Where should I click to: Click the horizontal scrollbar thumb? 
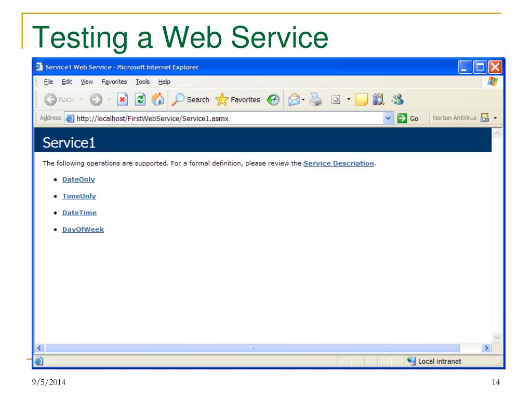tap(252, 348)
